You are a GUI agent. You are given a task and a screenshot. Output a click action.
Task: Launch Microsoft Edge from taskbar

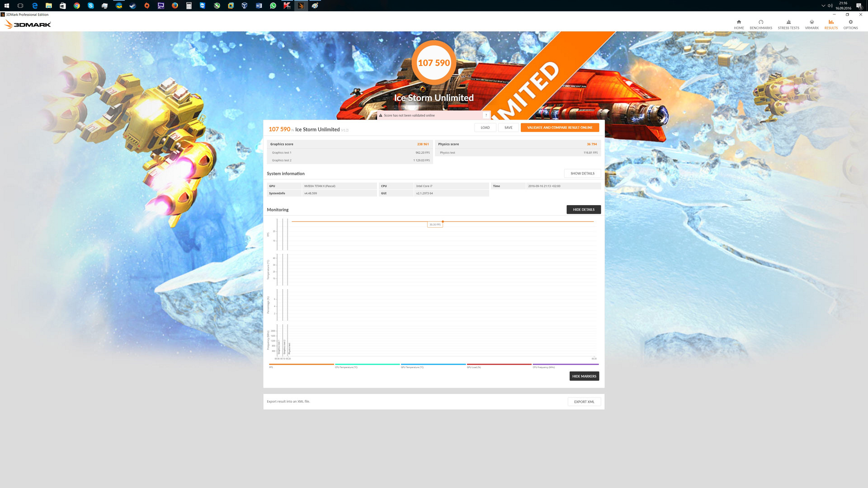tap(34, 5)
